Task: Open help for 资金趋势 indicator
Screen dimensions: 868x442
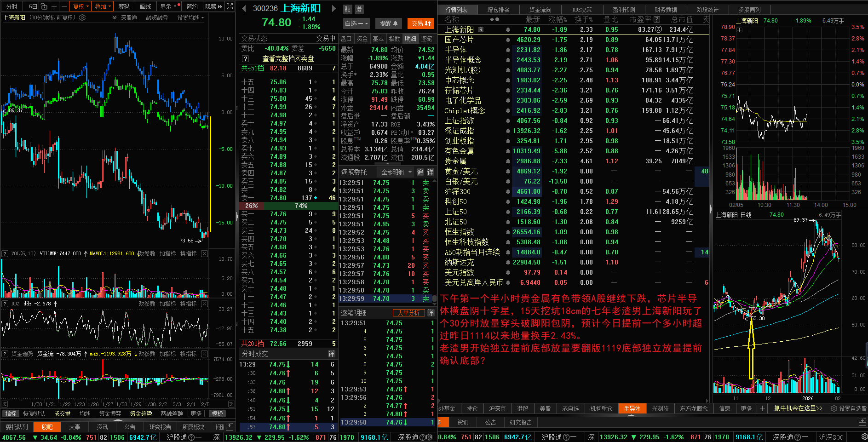Action: coord(5,354)
